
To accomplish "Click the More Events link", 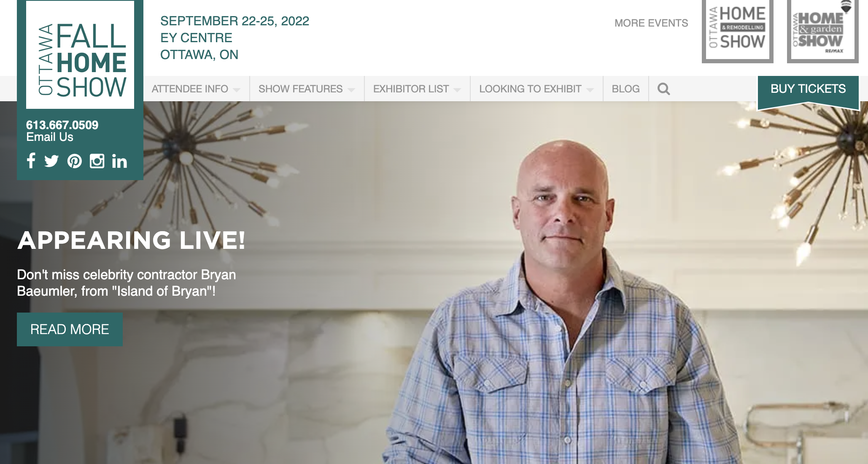I will coord(651,23).
